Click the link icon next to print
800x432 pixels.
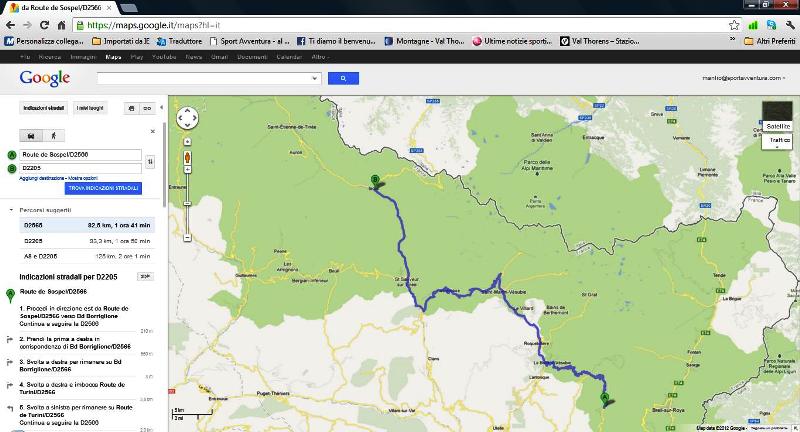click(147, 107)
